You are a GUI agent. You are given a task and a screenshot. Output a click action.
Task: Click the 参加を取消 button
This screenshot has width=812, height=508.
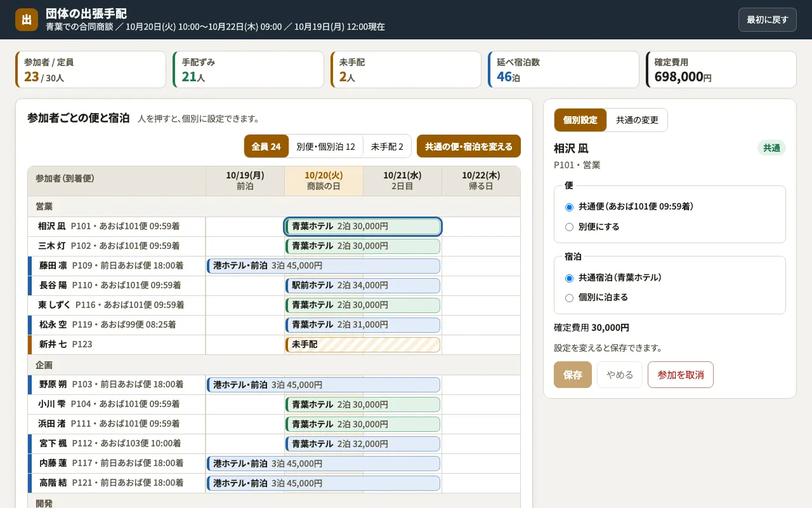[x=680, y=375]
